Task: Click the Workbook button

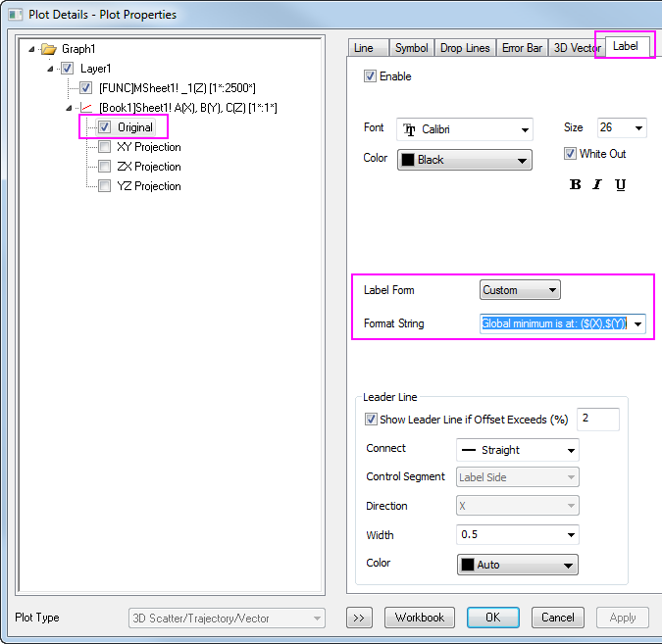Action: click(420, 618)
